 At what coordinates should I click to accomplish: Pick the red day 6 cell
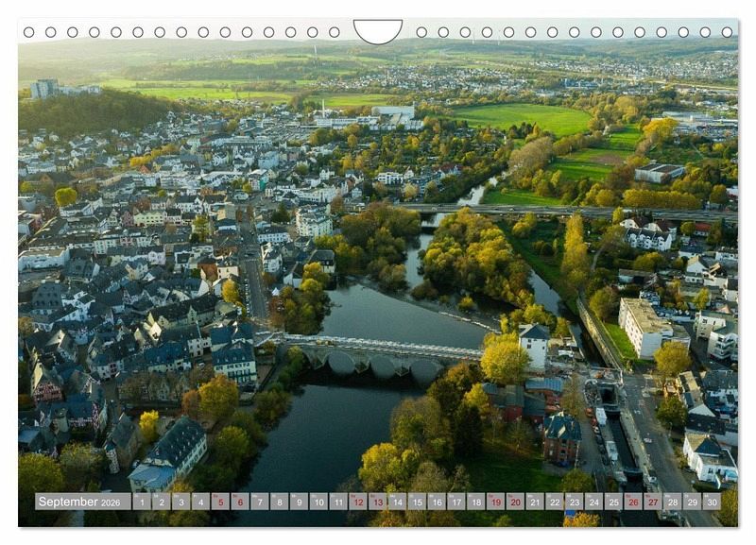[x=240, y=502]
